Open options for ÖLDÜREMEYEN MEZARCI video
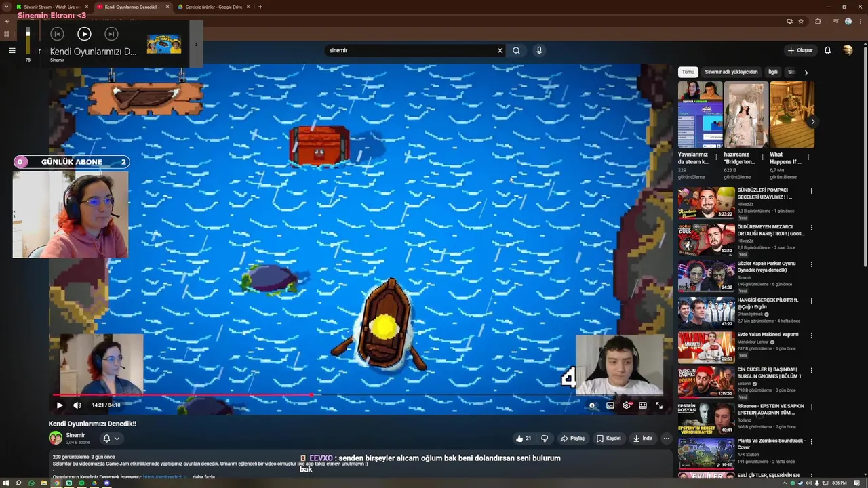This screenshot has width=868, height=488. coord(811,228)
